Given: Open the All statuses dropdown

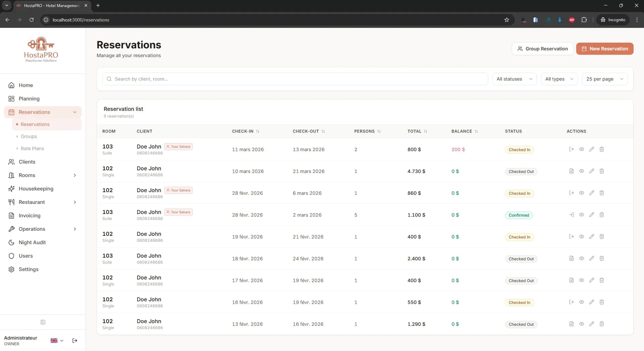Looking at the screenshot, I should (514, 79).
